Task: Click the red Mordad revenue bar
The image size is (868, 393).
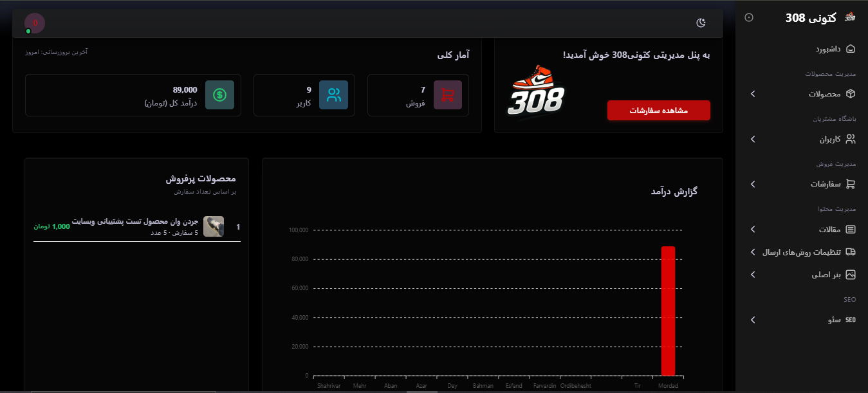Action: [668, 311]
